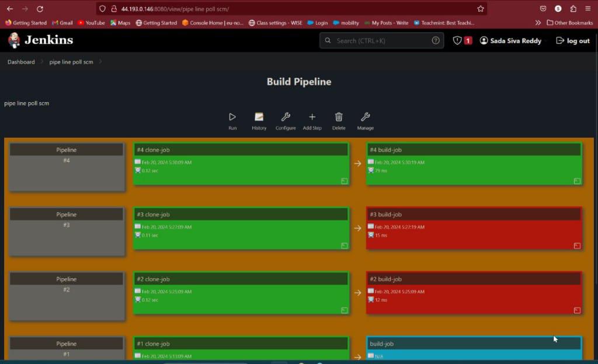The width and height of the screenshot is (598, 364).
Task: Expand pipe line poll scm breadcrumb chevron
Action: point(100,62)
